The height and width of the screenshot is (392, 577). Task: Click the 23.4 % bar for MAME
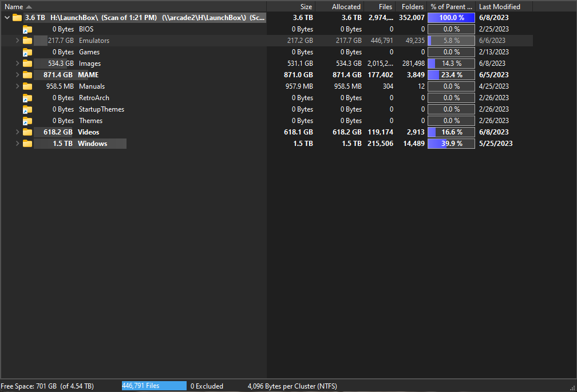tap(451, 74)
